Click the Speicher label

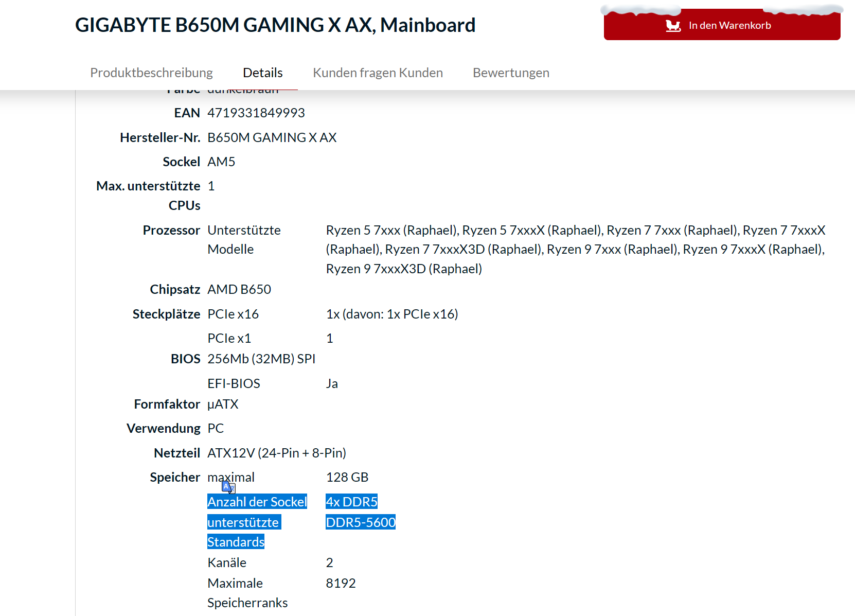175,477
